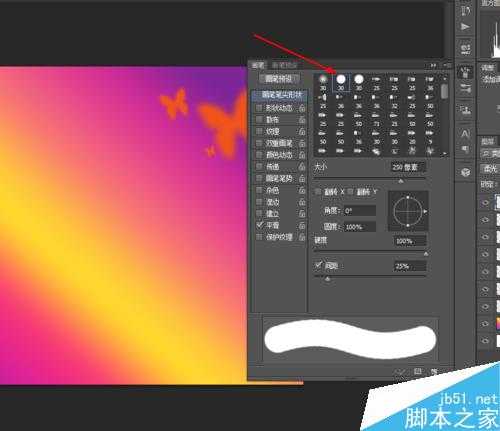This screenshot has height=431, width=500.
Task: Collapse the Brush panel with double-arrow icon
Action: [x=433, y=65]
